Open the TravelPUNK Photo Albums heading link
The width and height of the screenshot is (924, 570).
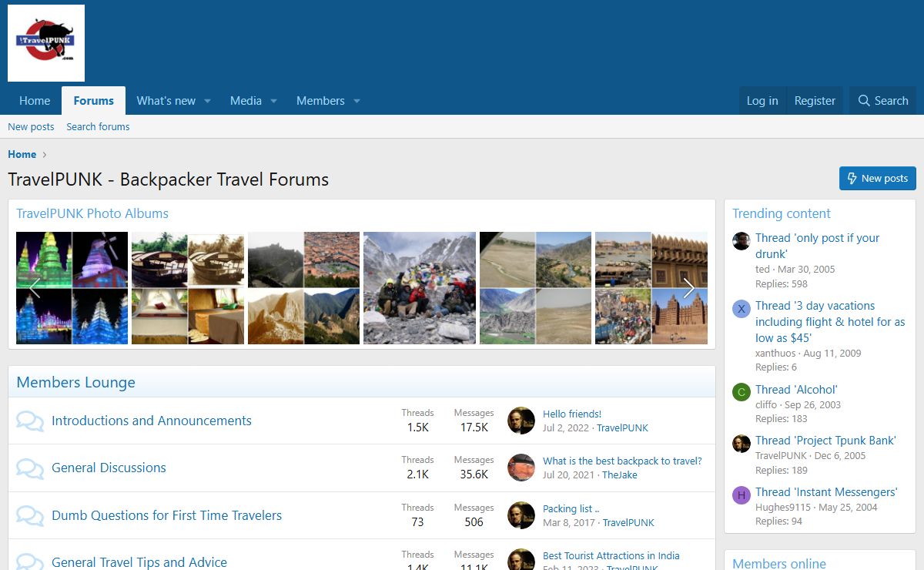click(x=92, y=213)
